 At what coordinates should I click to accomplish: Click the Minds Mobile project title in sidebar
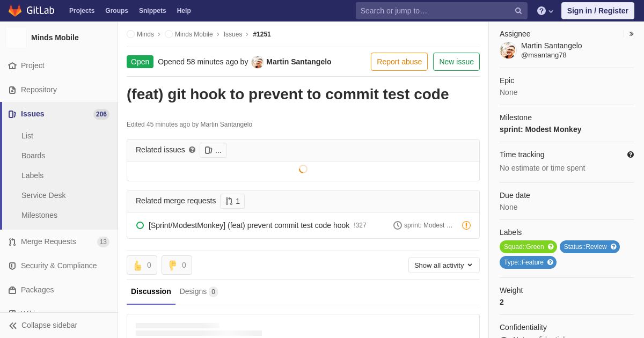click(55, 38)
